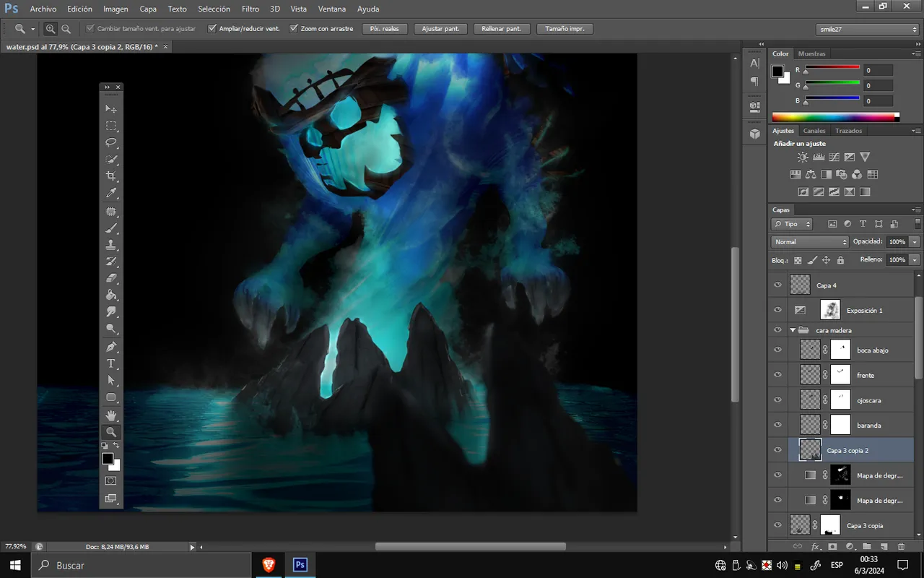Lock transparent pixels icon next to Bloq.
The height and width of the screenshot is (578, 924).
pyautogui.click(x=798, y=260)
